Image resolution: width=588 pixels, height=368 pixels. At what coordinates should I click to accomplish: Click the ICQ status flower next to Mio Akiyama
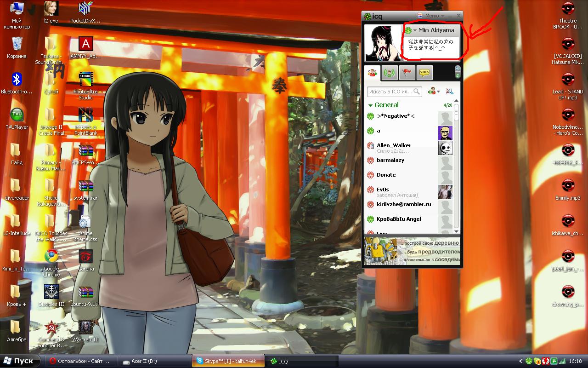[408, 30]
